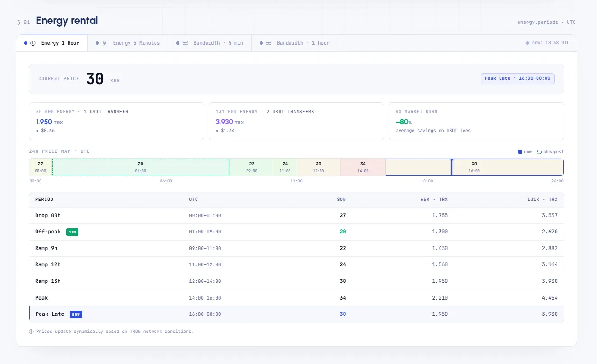Image resolution: width=597 pixels, height=364 pixels.
Task: Select the green 20 SUN segment on the price map
Action: (141, 167)
